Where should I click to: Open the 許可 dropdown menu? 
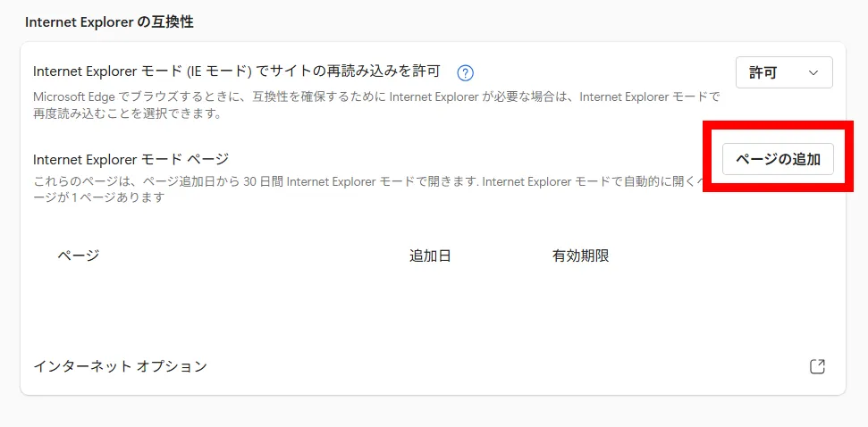[783, 73]
